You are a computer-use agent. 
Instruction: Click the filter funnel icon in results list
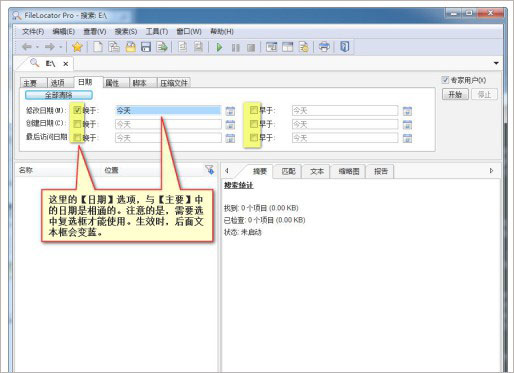click(210, 170)
